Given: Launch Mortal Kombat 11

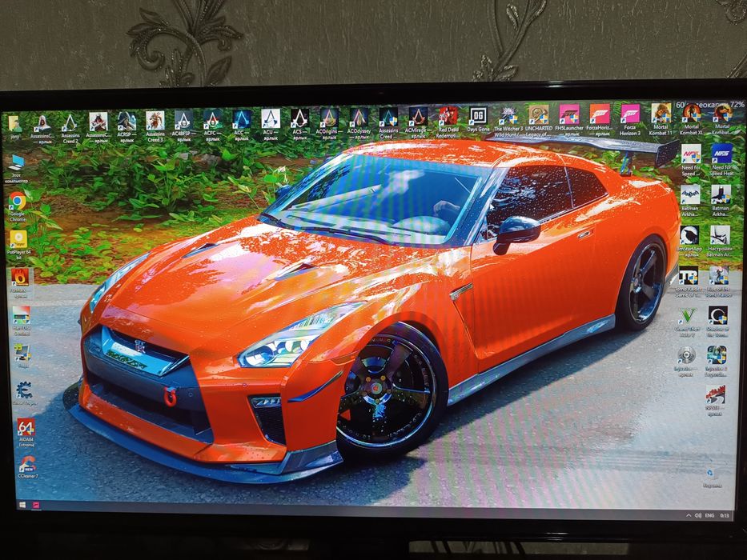Looking at the screenshot, I should click(x=661, y=119).
